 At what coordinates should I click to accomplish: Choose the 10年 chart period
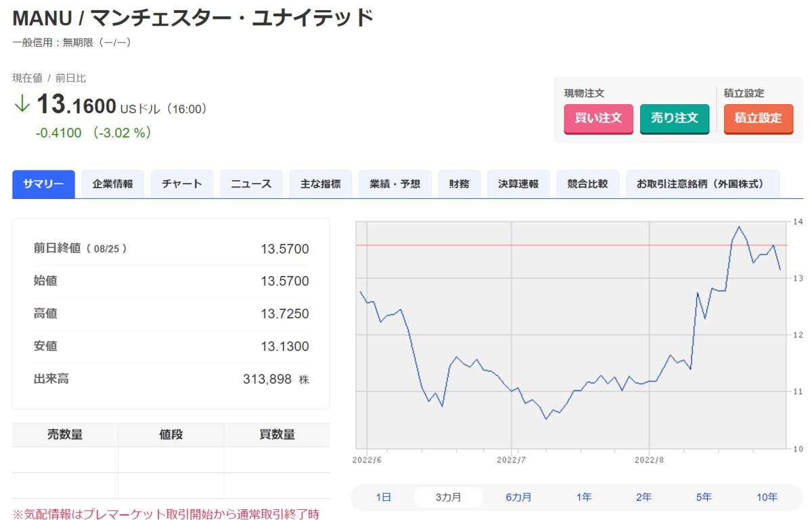click(767, 497)
